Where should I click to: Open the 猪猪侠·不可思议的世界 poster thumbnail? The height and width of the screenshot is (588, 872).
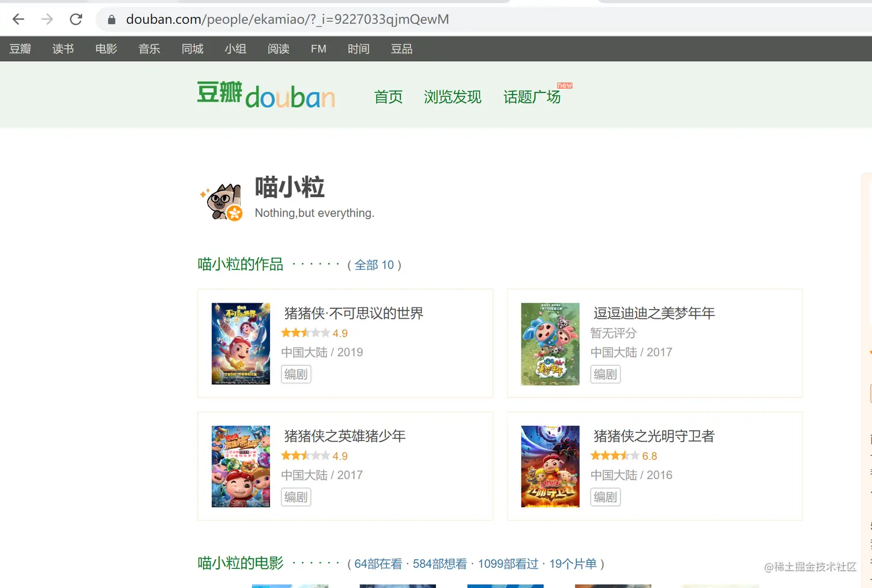(240, 344)
